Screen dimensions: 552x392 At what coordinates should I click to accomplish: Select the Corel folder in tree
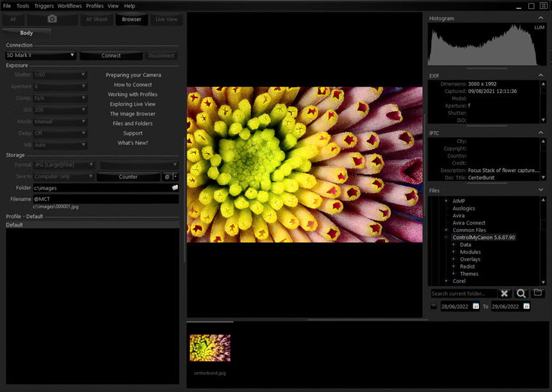[x=459, y=281]
